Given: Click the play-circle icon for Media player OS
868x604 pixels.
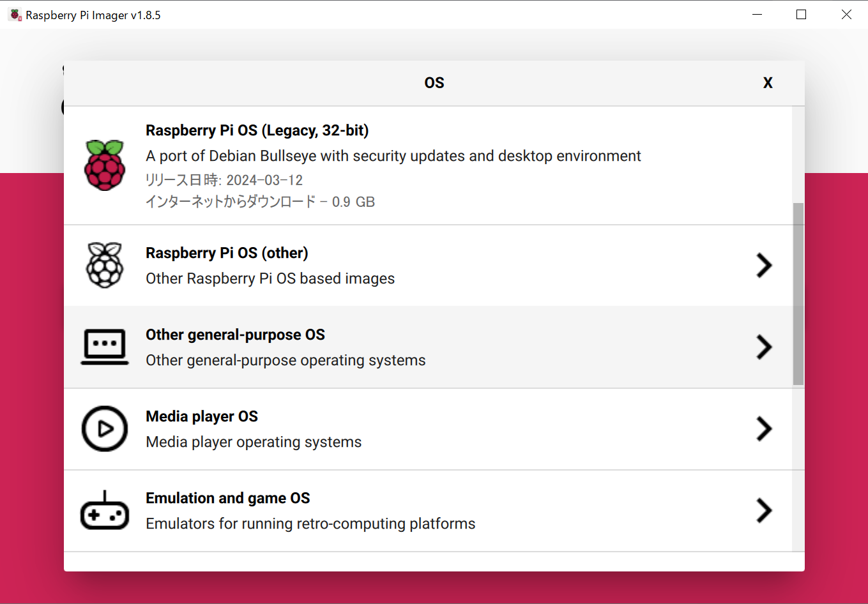Looking at the screenshot, I should point(104,428).
